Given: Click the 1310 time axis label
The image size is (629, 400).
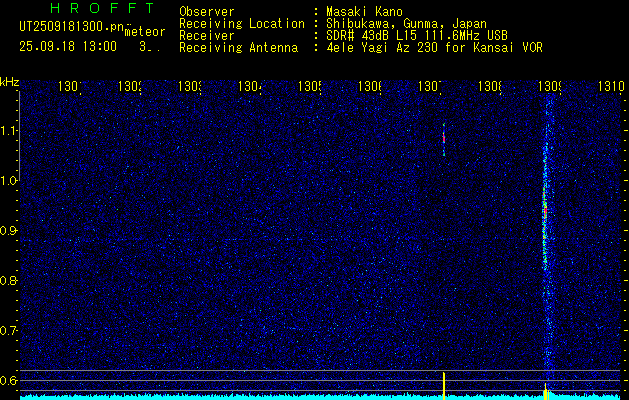Looking at the screenshot, I should pos(611,87).
